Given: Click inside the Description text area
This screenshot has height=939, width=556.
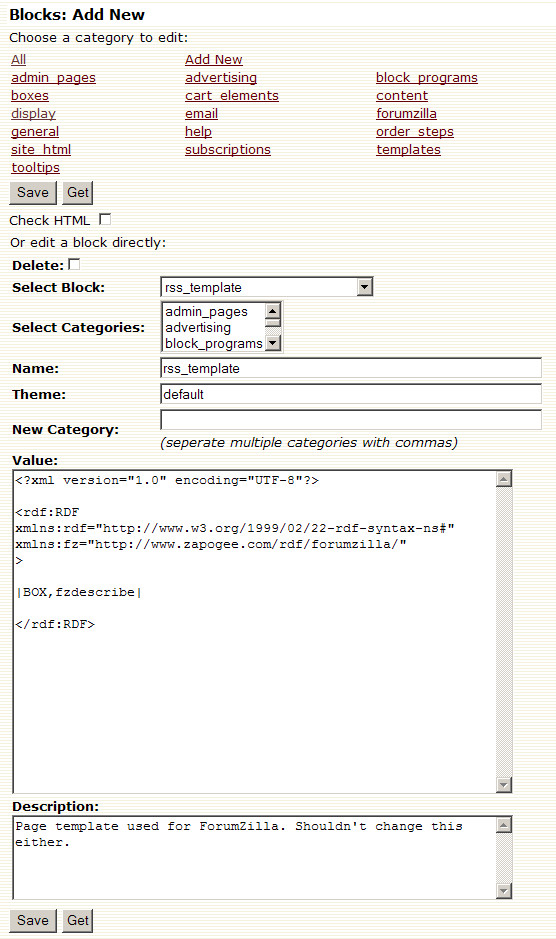Looking at the screenshot, I should (254, 858).
